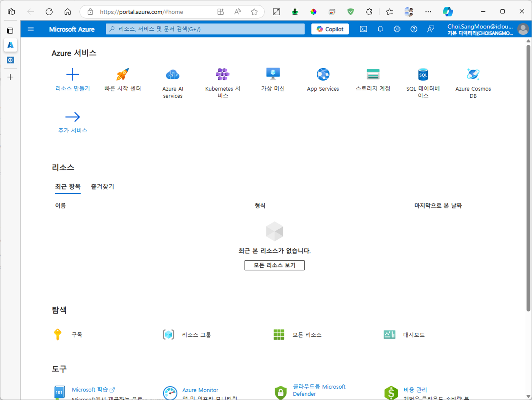Open the Azure portal hamburger menu
Viewport: 532px width, 400px height.
click(31, 29)
